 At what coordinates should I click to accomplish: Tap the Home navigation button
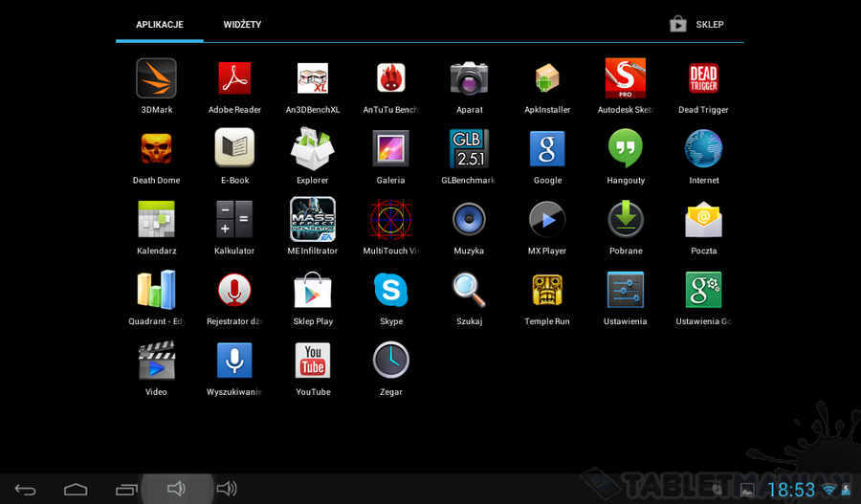click(x=76, y=490)
